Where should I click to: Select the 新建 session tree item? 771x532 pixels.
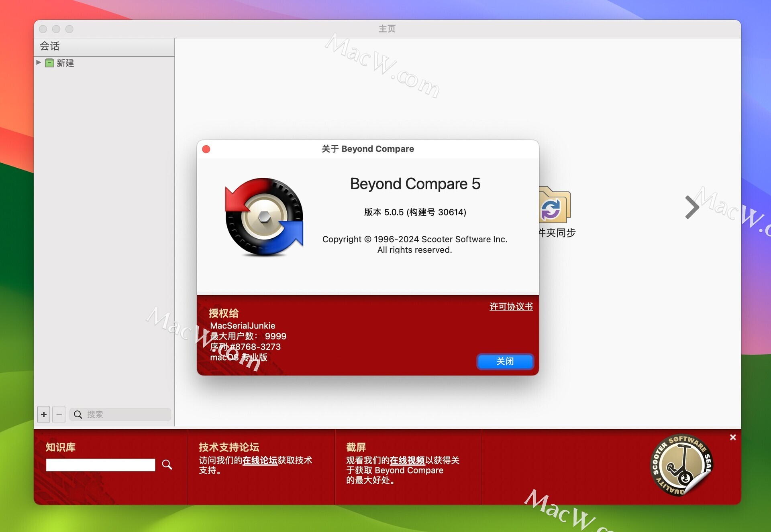65,63
